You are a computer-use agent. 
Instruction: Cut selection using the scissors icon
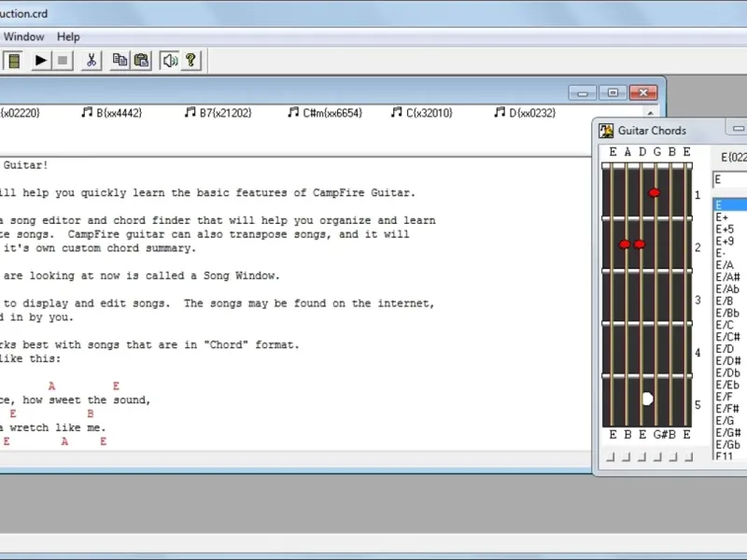point(91,61)
